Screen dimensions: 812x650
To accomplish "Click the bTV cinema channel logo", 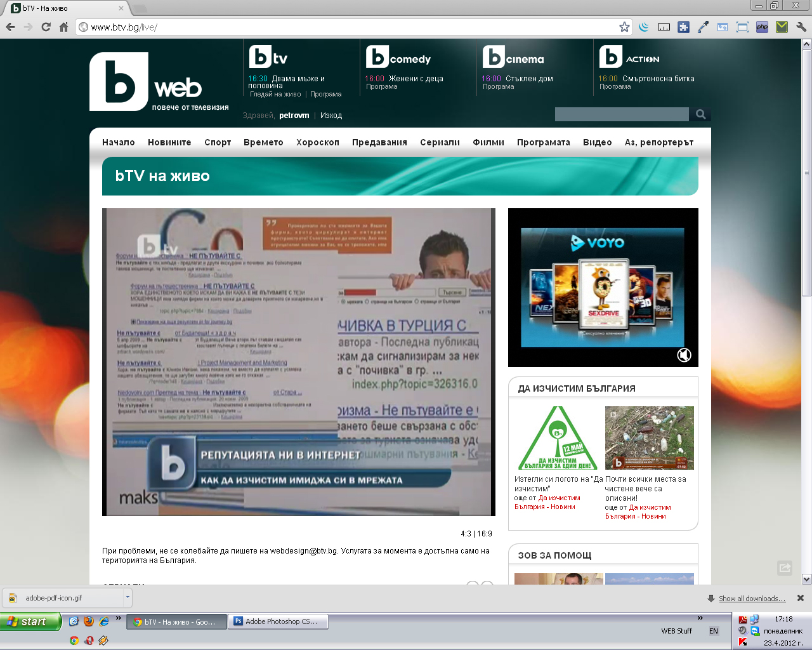I will [513, 57].
